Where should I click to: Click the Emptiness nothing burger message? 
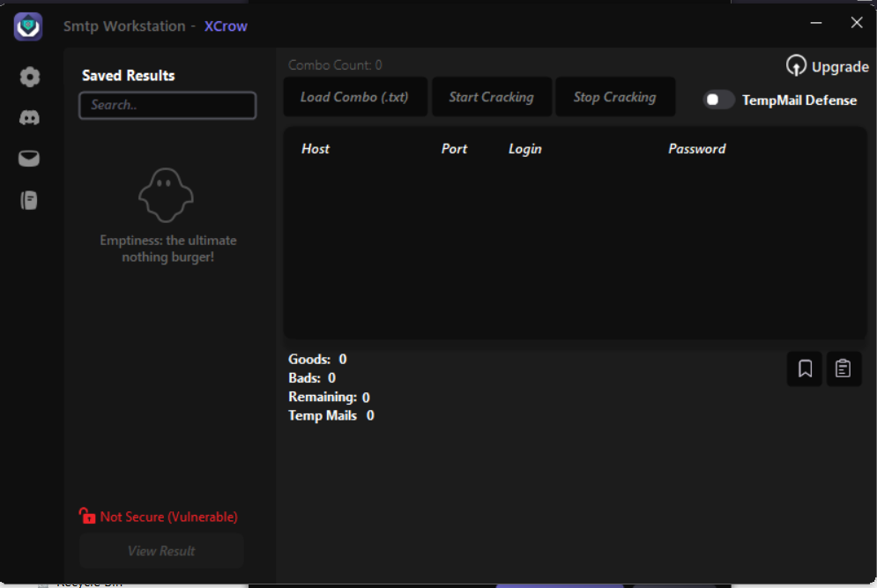[167, 249]
